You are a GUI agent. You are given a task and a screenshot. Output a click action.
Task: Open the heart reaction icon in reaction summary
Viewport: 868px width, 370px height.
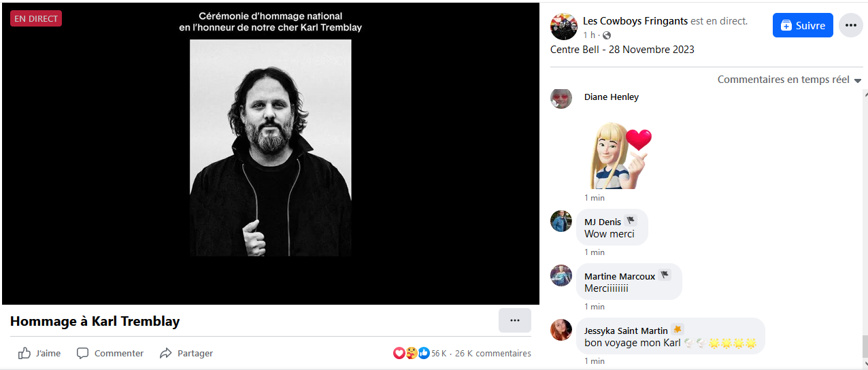click(399, 353)
